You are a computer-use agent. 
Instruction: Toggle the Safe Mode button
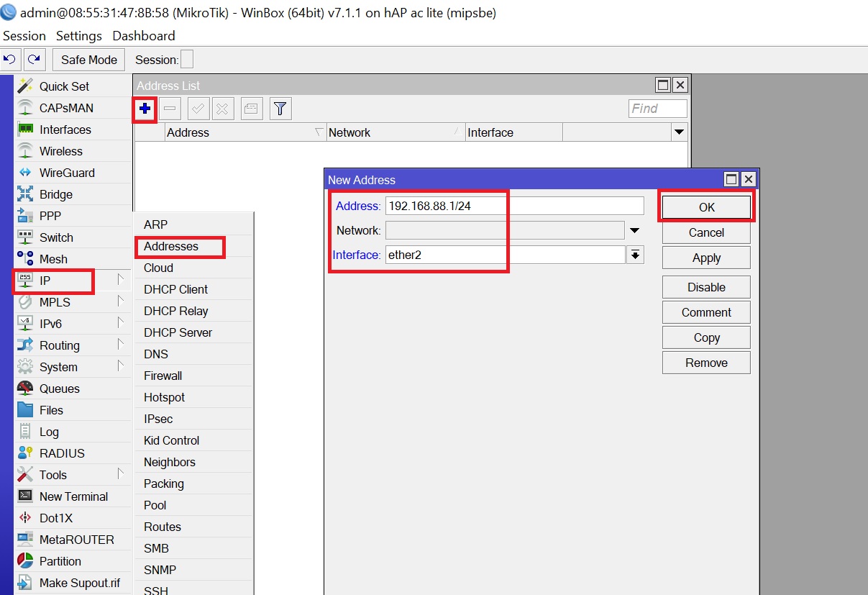pyautogui.click(x=89, y=60)
